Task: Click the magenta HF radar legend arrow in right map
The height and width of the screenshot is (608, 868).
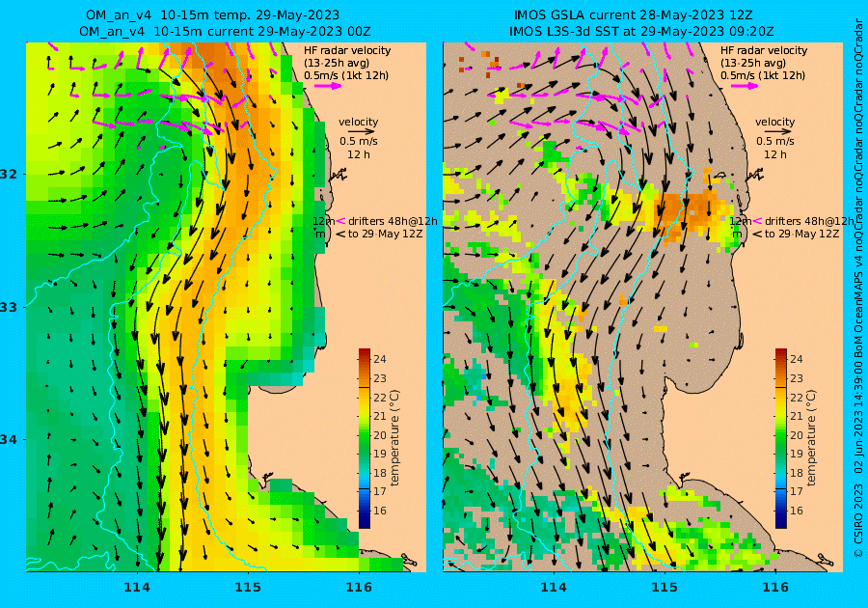Action: (746, 86)
